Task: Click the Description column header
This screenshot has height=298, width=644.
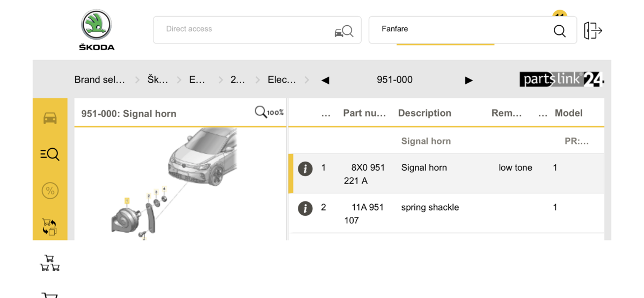Action: [425, 113]
